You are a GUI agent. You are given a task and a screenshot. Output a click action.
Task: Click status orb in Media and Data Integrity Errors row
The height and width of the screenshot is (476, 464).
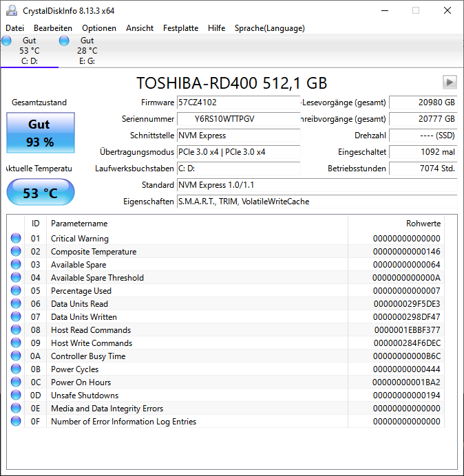click(16, 408)
